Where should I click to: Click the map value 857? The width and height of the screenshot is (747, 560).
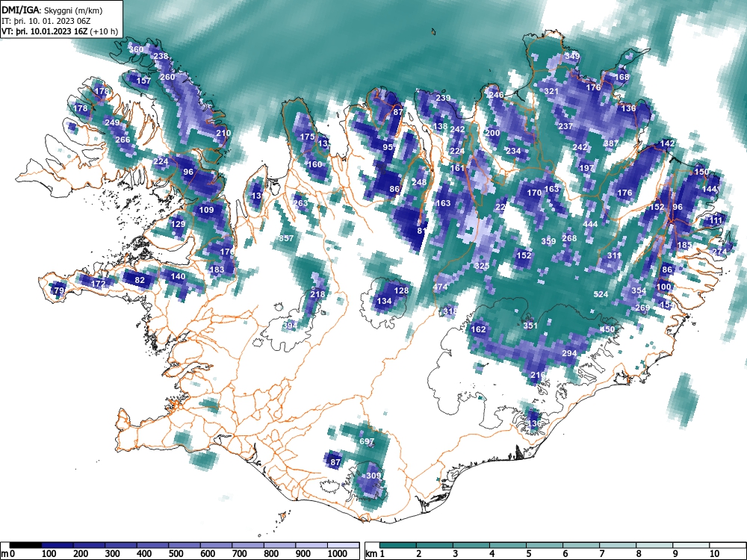[286, 239]
